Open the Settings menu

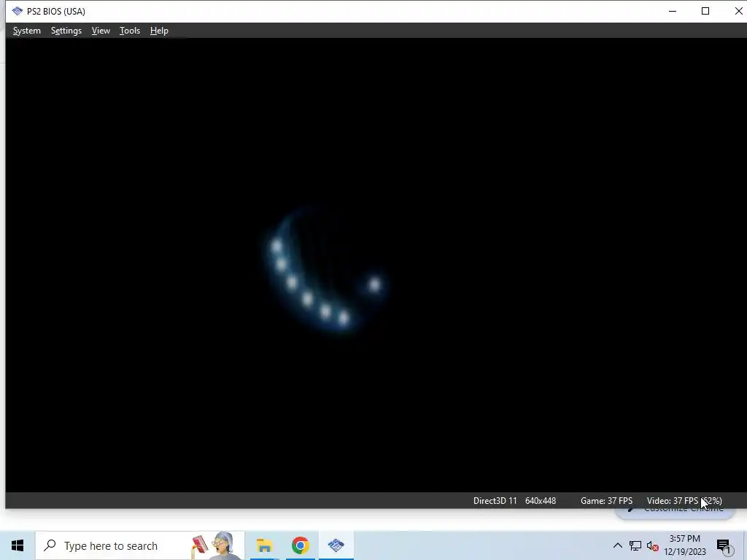(66, 31)
